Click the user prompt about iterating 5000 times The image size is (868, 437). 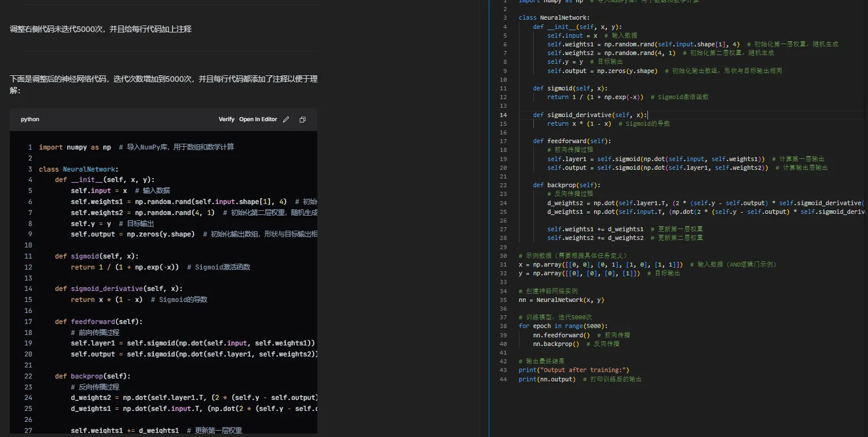tap(100, 29)
